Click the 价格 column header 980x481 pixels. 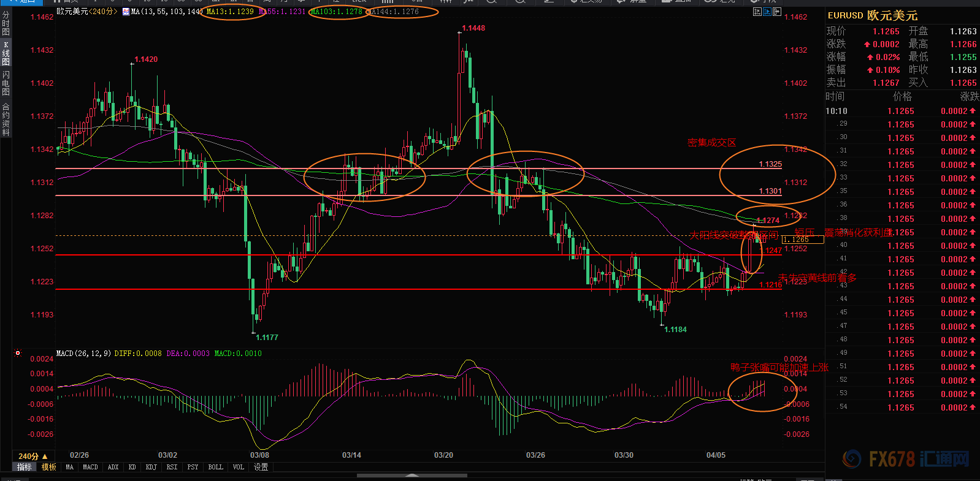coord(902,96)
